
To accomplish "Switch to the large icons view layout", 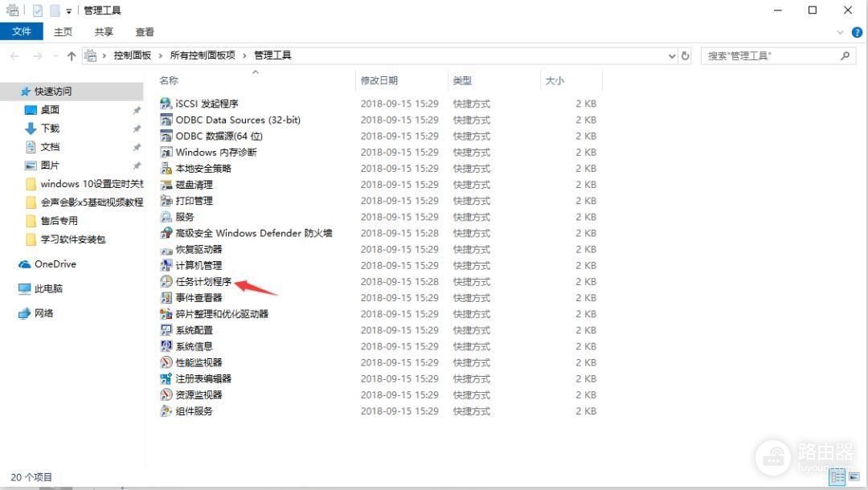I will click(854, 477).
